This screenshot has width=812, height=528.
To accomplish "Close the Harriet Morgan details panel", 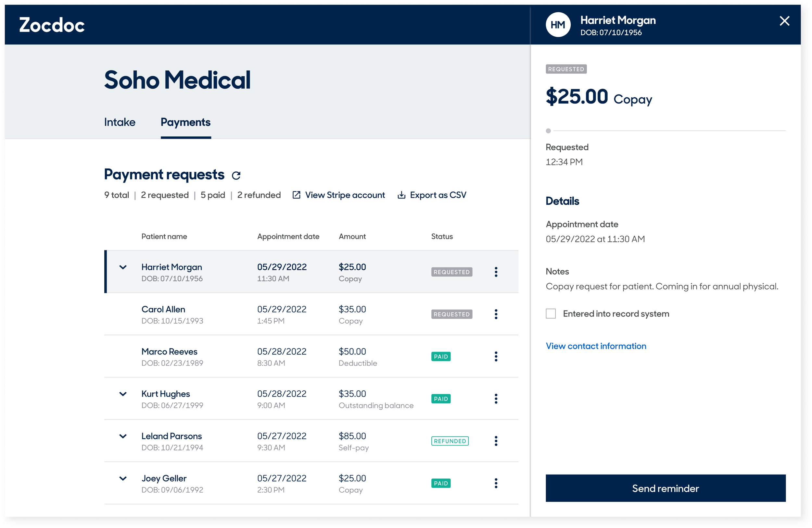I will pyautogui.click(x=784, y=21).
